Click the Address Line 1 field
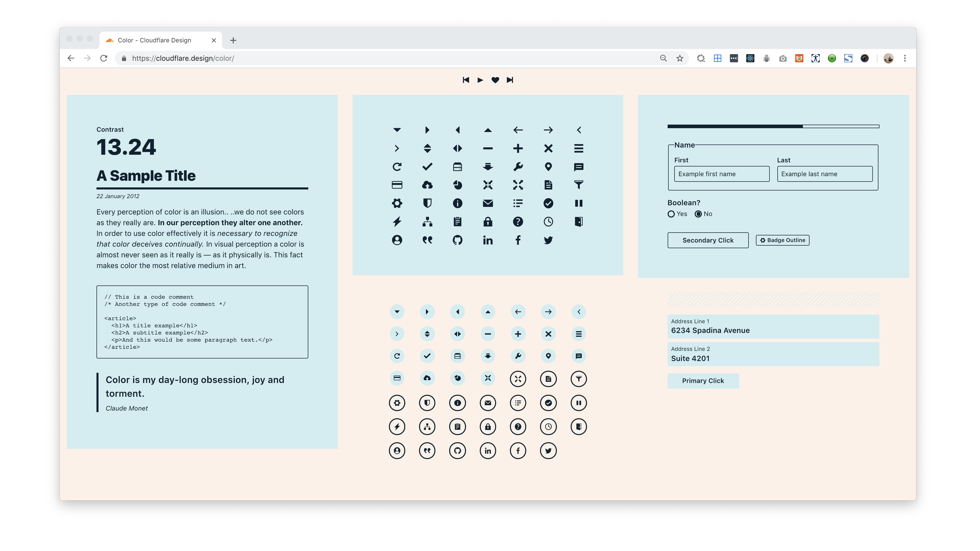The image size is (980, 551). point(774,327)
